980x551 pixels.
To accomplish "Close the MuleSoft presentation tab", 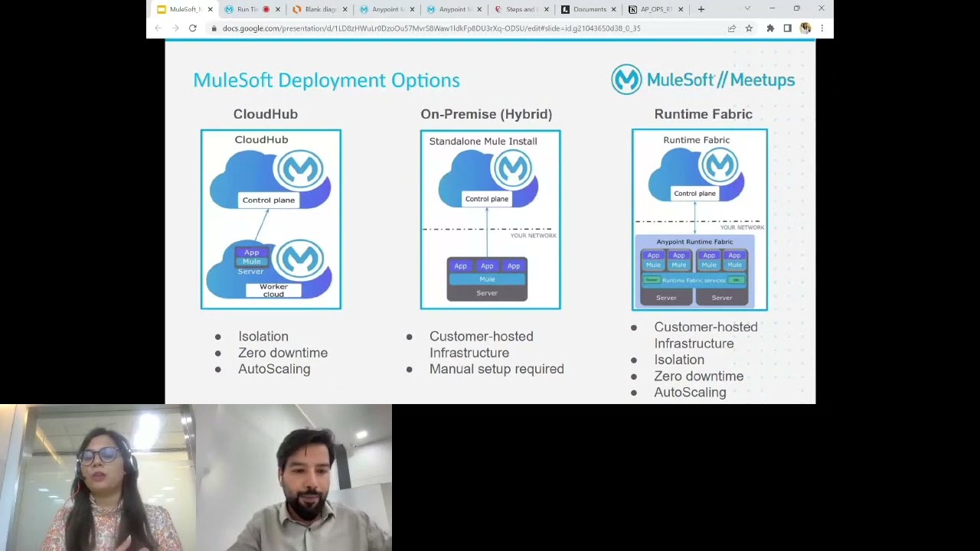I will [x=210, y=9].
